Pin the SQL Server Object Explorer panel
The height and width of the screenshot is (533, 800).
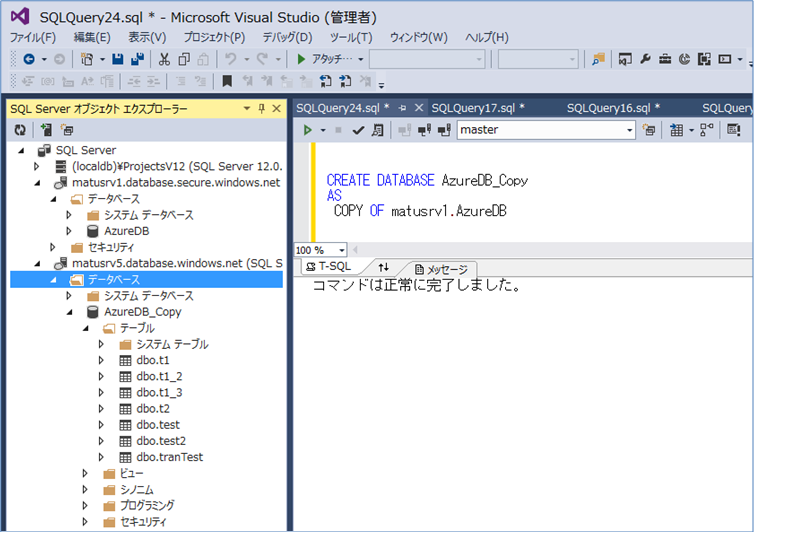[262, 108]
